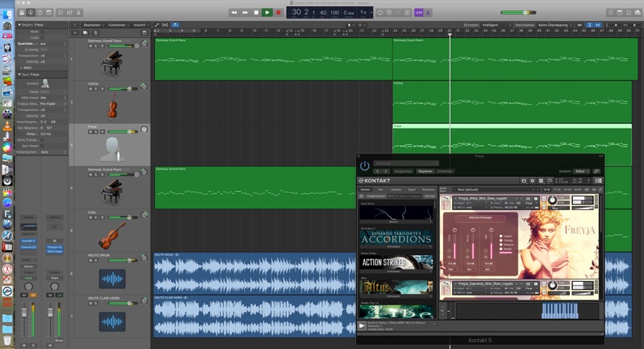
Task: Mute the Violine track
Action: click(x=91, y=88)
